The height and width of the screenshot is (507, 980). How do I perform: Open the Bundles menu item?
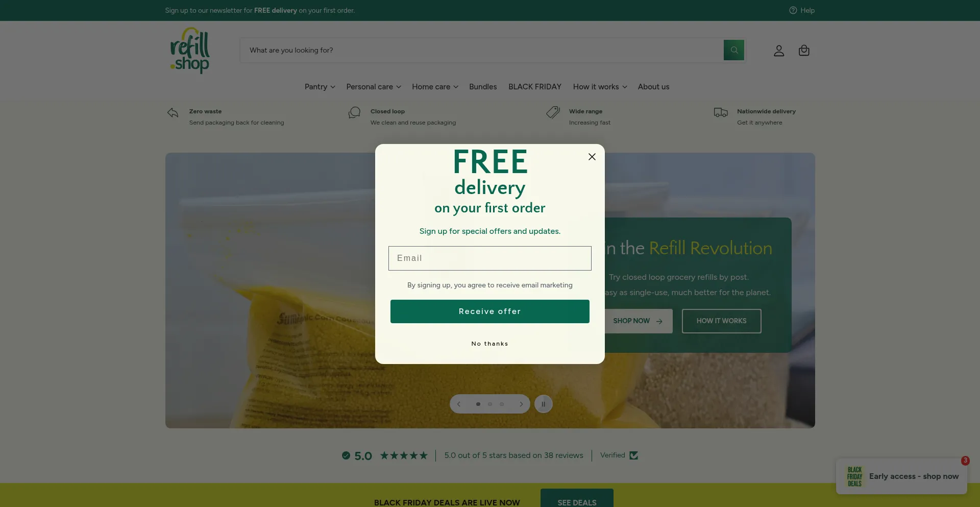(x=483, y=87)
